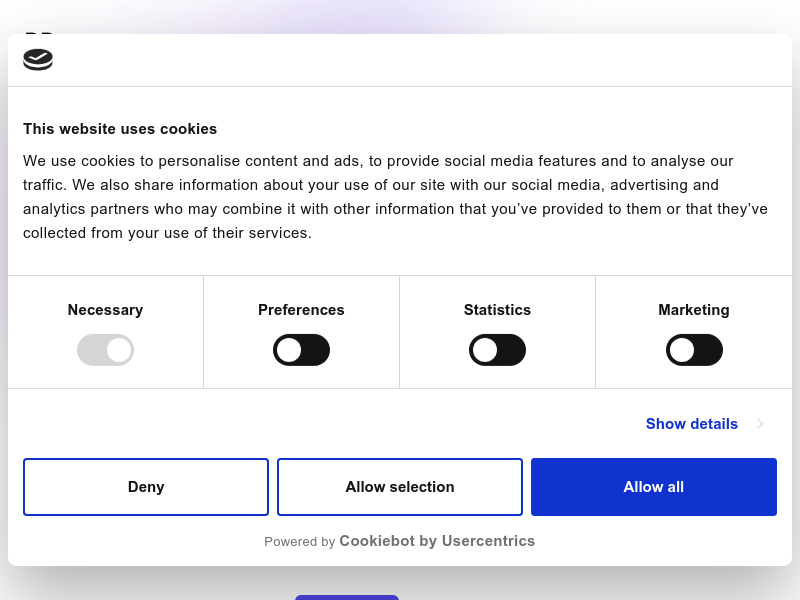Select the Marketing category label

tap(694, 310)
